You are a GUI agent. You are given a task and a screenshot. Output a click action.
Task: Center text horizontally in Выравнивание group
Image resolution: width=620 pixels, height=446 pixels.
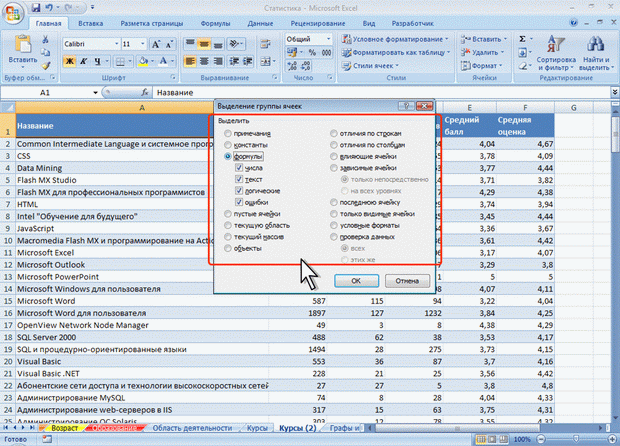point(204,61)
